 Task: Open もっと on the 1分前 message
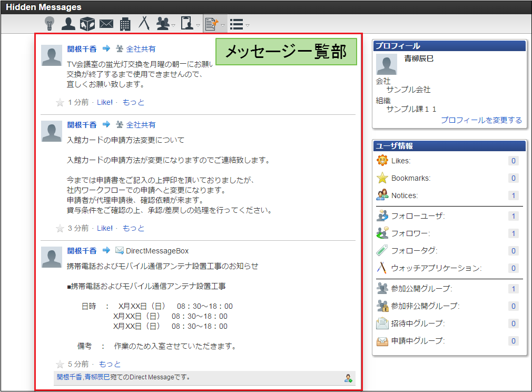point(133,103)
